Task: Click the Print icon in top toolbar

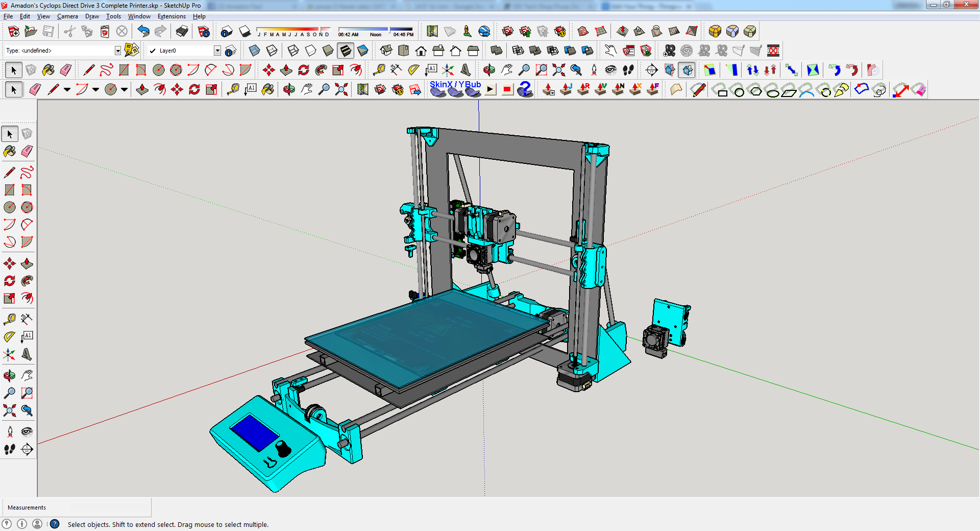Action: tap(182, 32)
